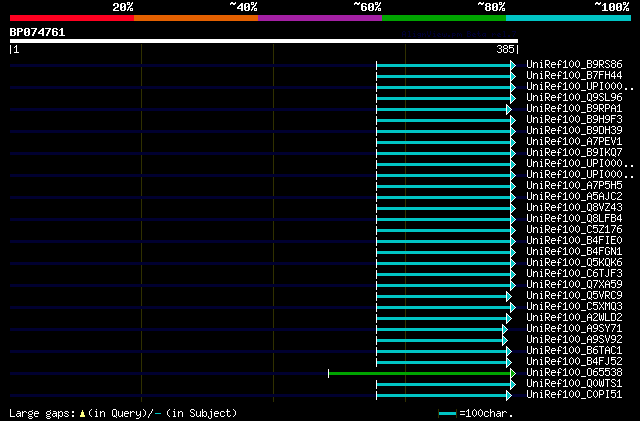Select the UniRef100_Q5KQK6 label
The width and height of the screenshot is (640, 421).
[x=574, y=263]
